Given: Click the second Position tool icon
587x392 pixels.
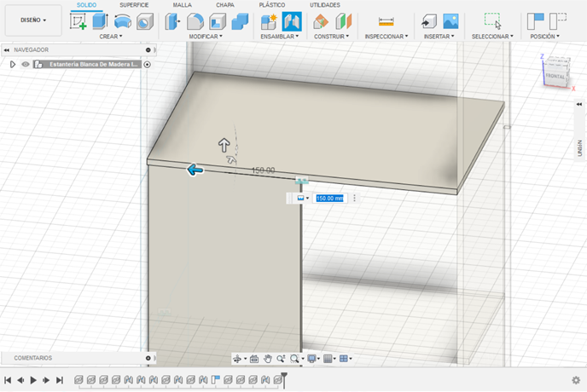Looking at the screenshot, I should (x=558, y=21).
